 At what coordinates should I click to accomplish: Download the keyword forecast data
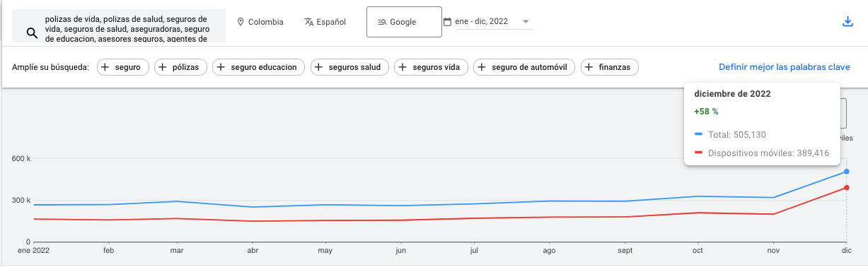[848, 21]
